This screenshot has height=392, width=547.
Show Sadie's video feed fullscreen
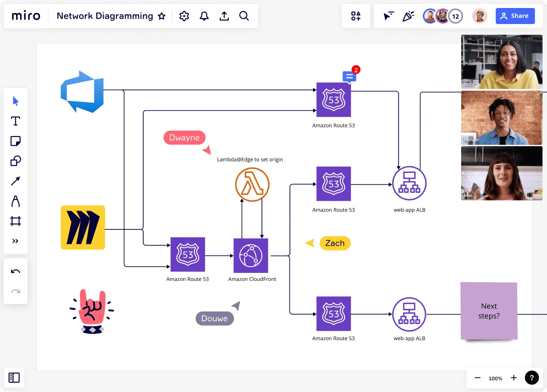tap(502, 62)
